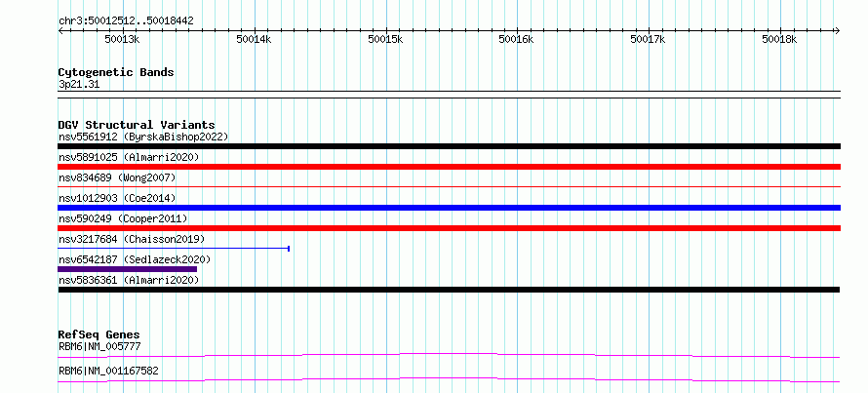This screenshot has width=868, height=393.
Task: Open the nsv1012903 (Coe2014) variant label
Action: [117, 198]
